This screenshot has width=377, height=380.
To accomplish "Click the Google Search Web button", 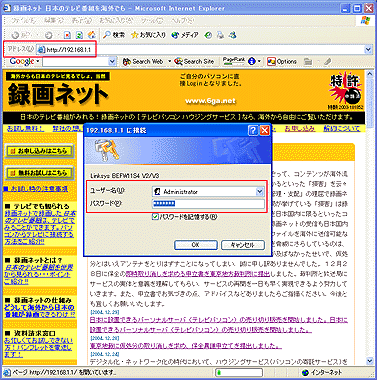I will point(143,61).
